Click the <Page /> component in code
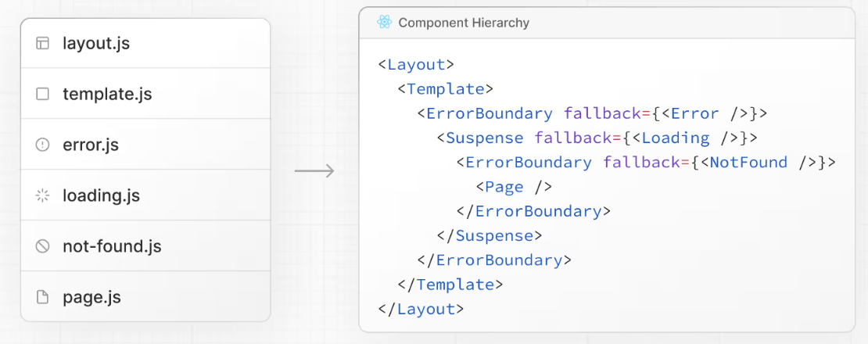 pyautogui.click(x=514, y=187)
